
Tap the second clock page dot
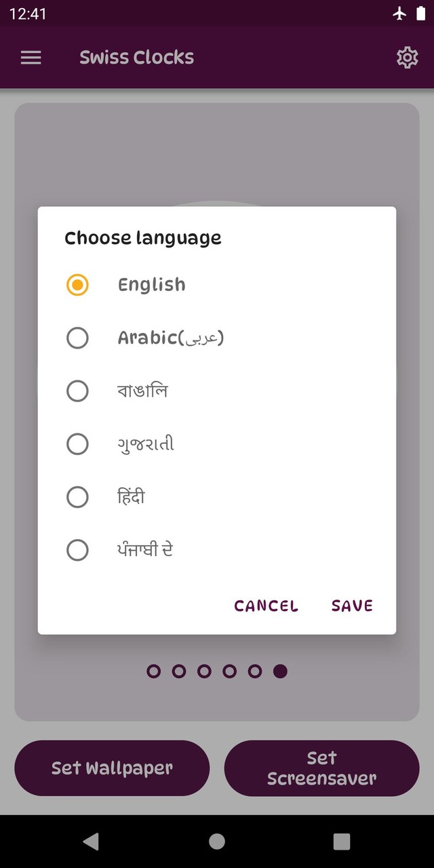coord(179,671)
